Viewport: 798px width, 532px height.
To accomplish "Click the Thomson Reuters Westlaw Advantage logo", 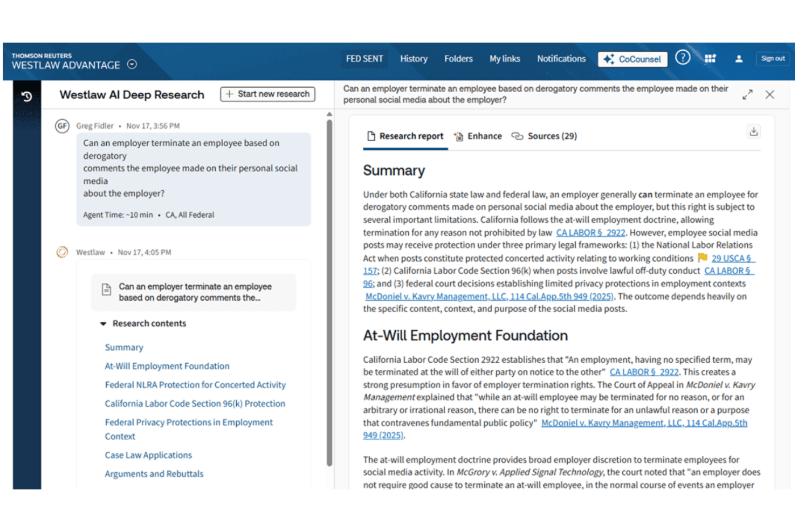I will click(66, 61).
